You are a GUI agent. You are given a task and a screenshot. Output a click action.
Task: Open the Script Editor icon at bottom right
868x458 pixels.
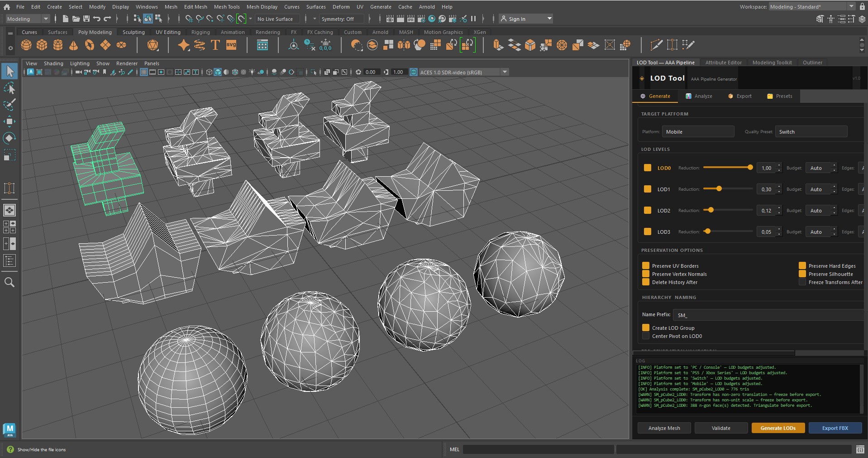[x=860, y=449]
